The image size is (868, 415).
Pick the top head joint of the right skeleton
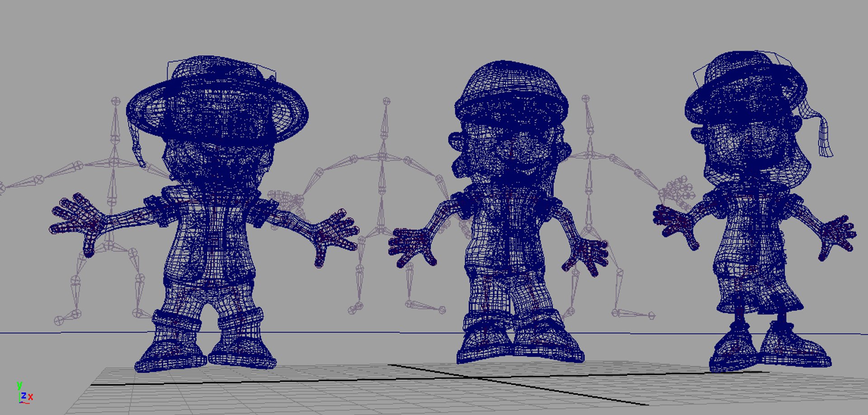586,98
